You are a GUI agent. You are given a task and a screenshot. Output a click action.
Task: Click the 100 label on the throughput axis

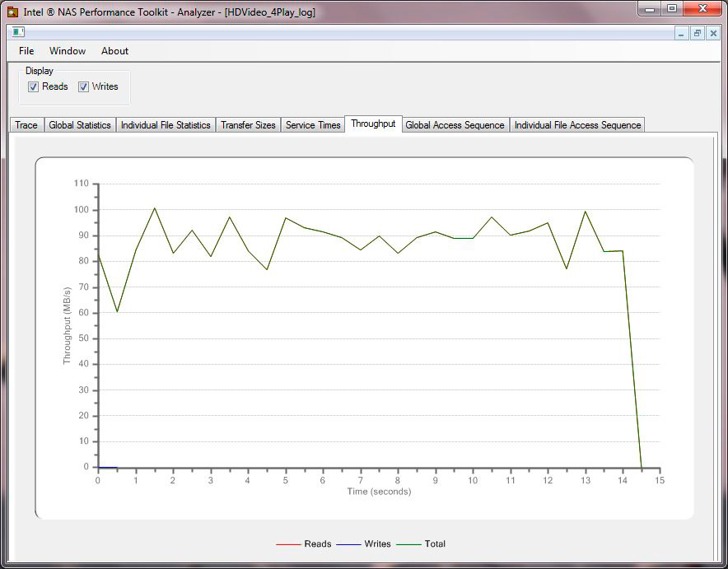pos(82,210)
